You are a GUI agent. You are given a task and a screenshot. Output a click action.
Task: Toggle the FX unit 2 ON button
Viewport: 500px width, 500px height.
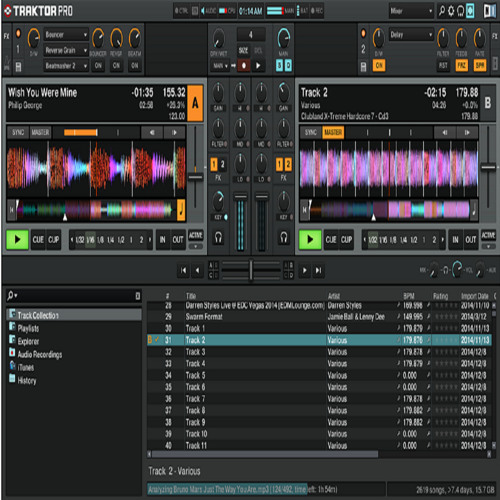379,65
